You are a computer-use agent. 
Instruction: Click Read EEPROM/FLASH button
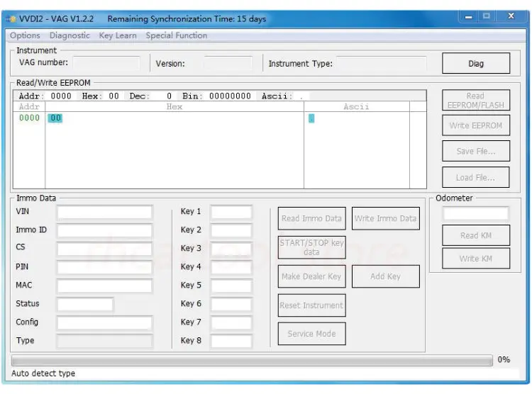coord(476,101)
